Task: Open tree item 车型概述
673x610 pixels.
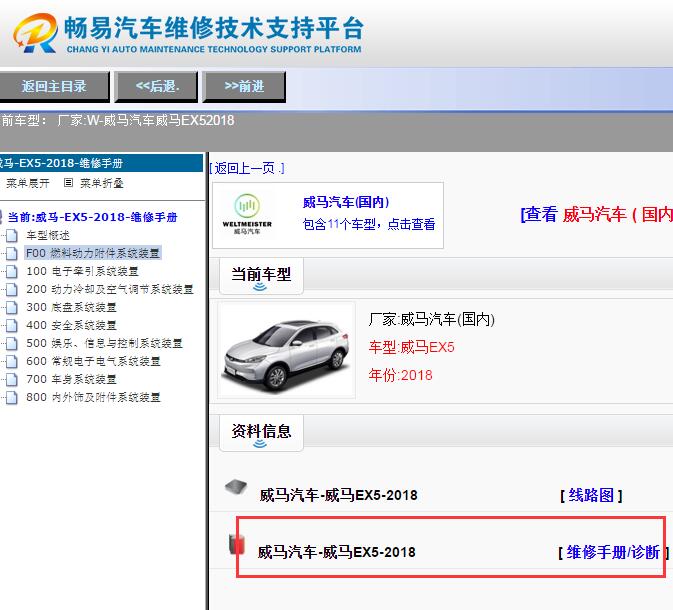Action: 48,235
